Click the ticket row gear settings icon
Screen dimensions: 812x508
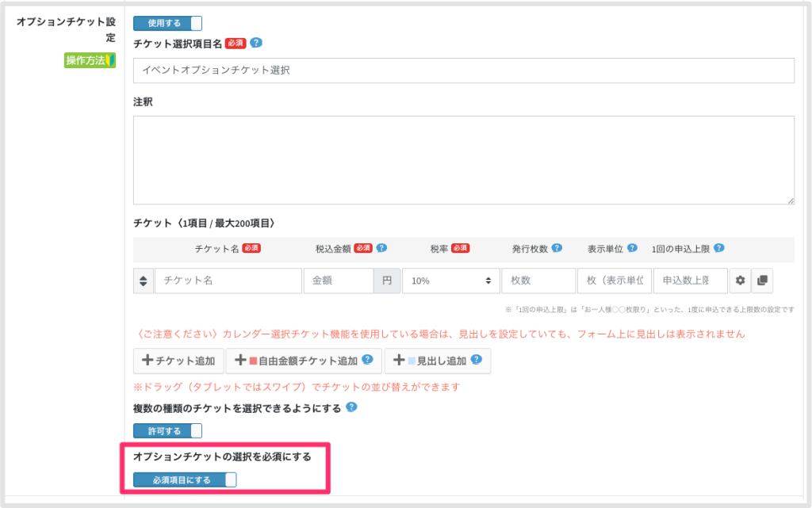point(740,281)
